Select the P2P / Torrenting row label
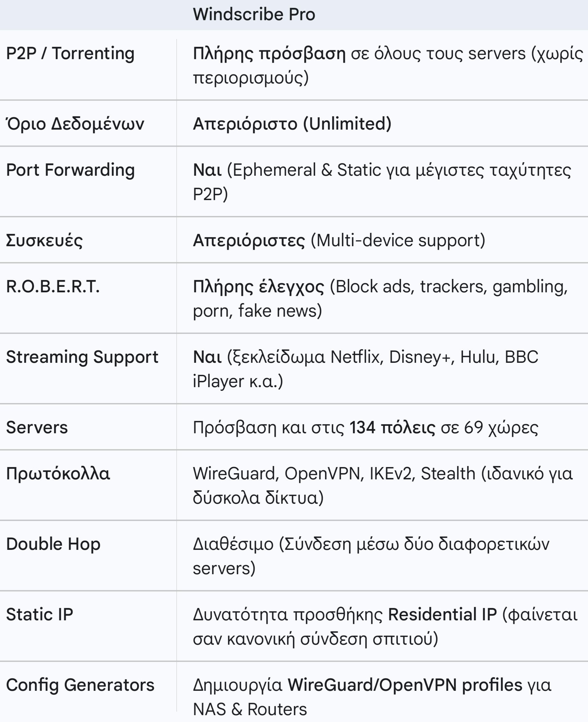The height and width of the screenshot is (722, 588). point(70,54)
